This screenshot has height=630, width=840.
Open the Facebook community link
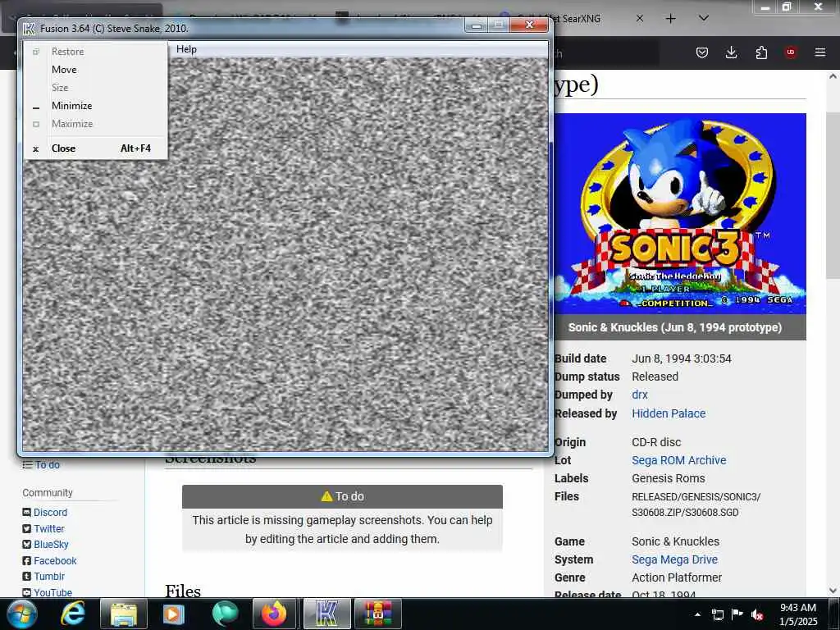[x=55, y=561]
